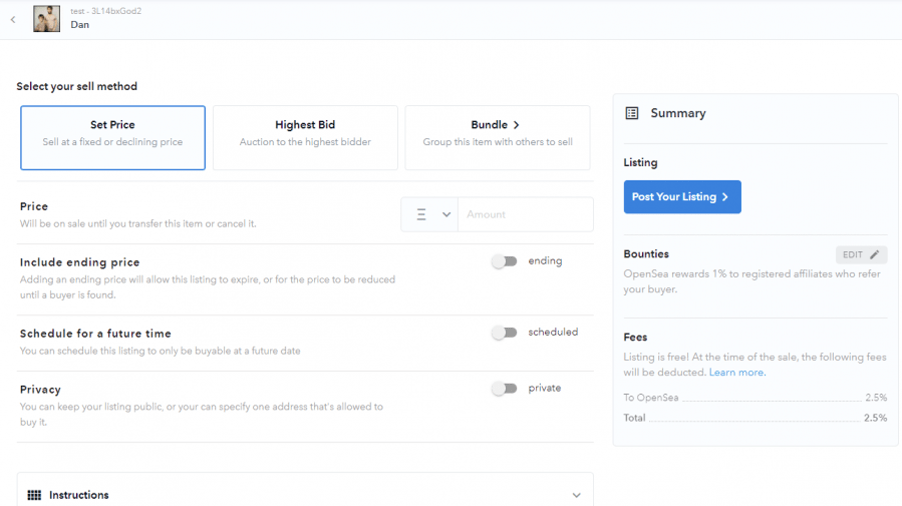Click into the Amount price field
Viewport: 902px width, 506px height.
tap(525, 214)
